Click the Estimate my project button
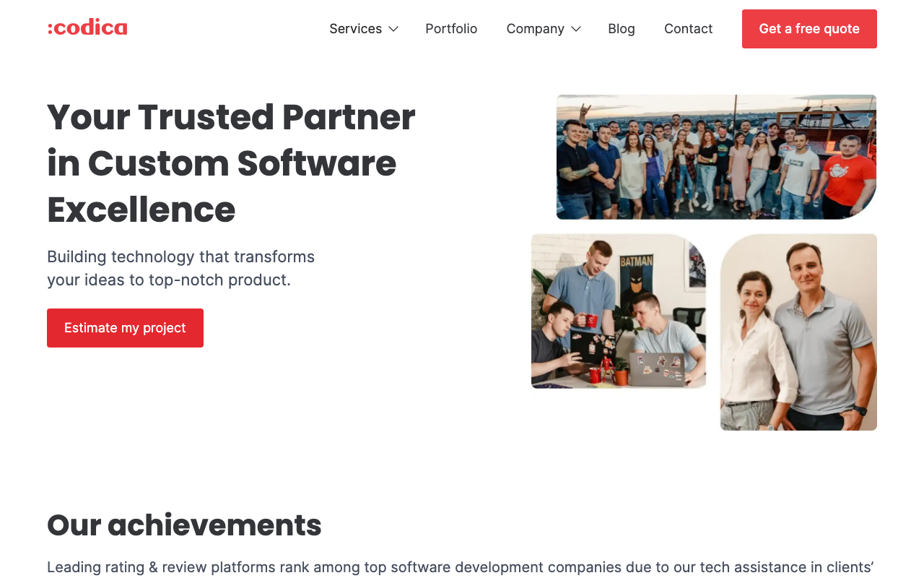 click(x=125, y=328)
